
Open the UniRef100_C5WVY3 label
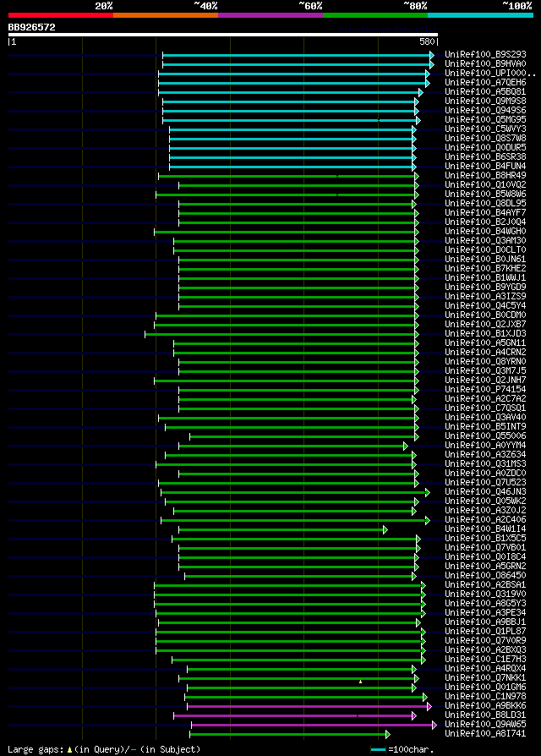(x=485, y=129)
